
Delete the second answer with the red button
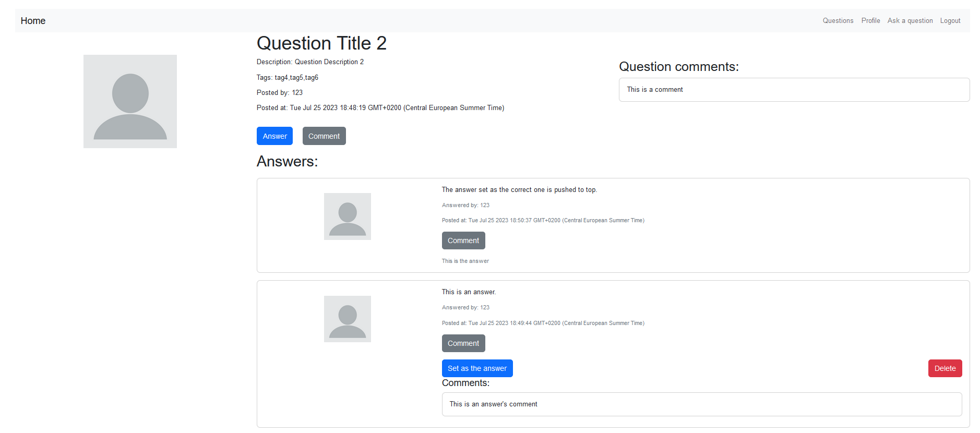pos(945,368)
